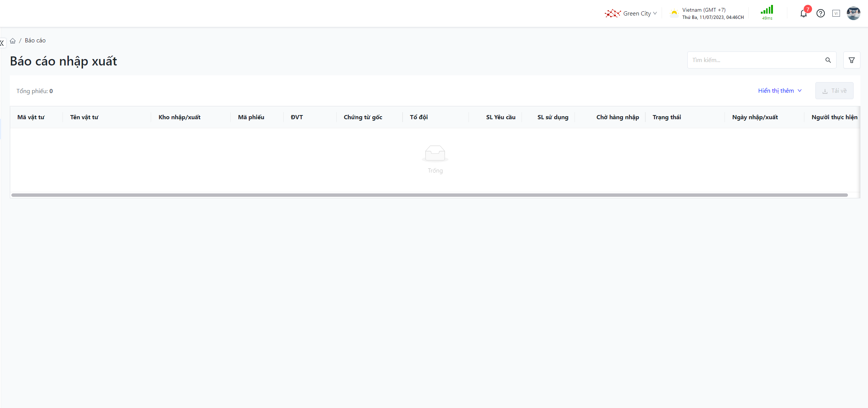The image size is (868, 408).
Task: Expand the Green City project dropdown
Action: [640, 14]
